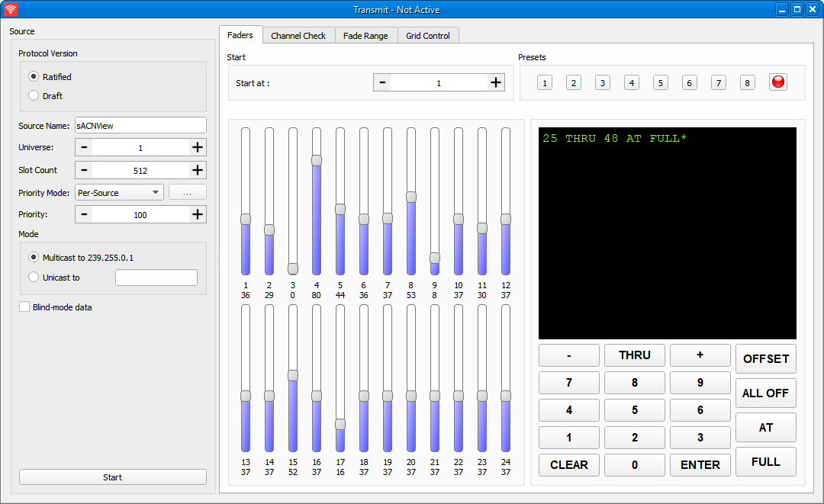This screenshot has width=824, height=504.
Task: Open the priority mode ellipsis options
Action: pos(187,193)
